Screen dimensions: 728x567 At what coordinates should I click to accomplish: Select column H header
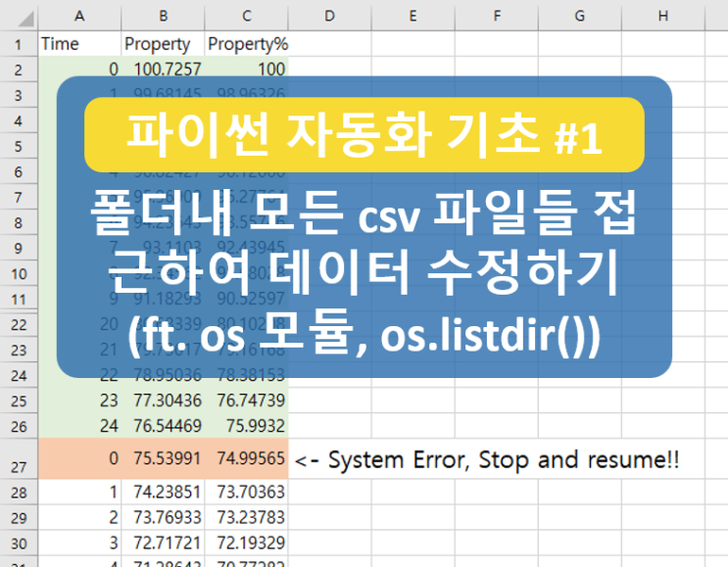click(x=663, y=16)
